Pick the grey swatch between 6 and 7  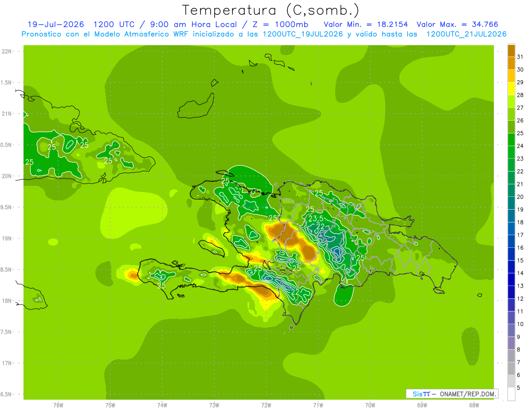511,369
